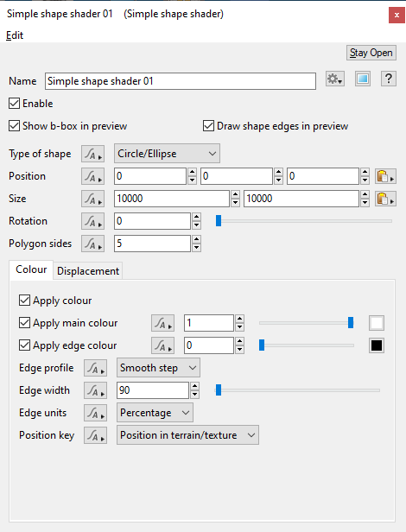Image resolution: width=406 pixels, height=532 pixels.
Task: Click the Rotation value field
Action: click(x=152, y=221)
